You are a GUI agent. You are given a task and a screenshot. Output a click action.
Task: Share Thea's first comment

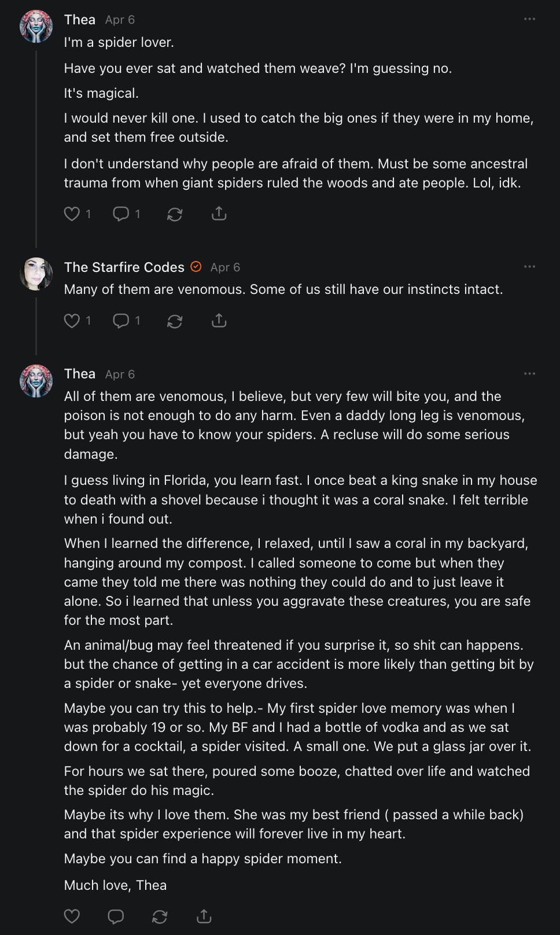coord(219,214)
